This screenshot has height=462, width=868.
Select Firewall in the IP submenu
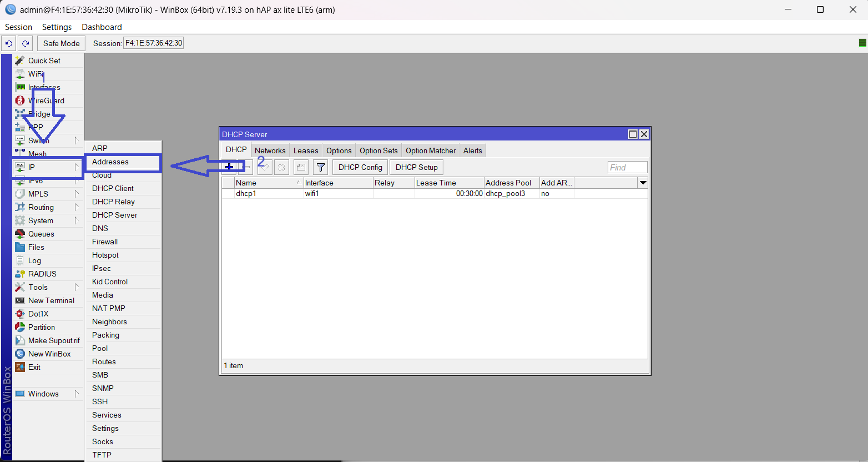(123, 242)
